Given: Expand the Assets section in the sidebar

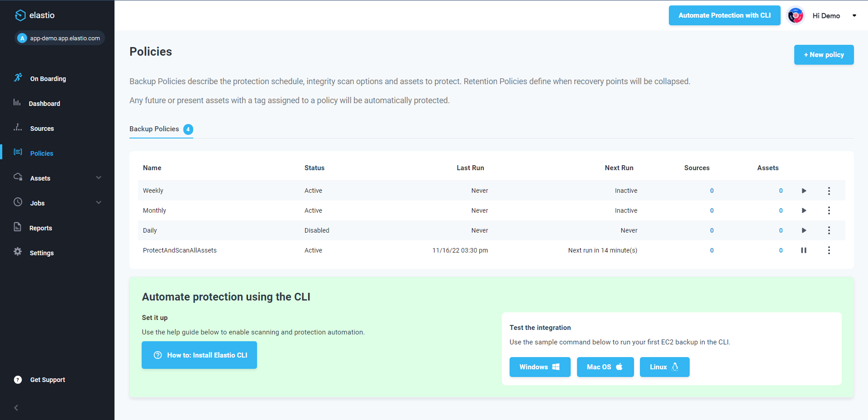Looking at the screenshot, I should [99, 177].
